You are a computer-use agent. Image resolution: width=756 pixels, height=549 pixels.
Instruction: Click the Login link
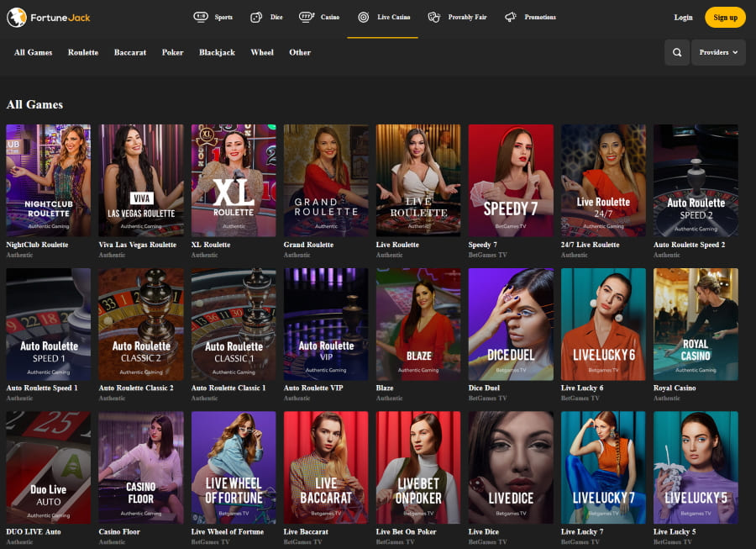click(683, 18)
